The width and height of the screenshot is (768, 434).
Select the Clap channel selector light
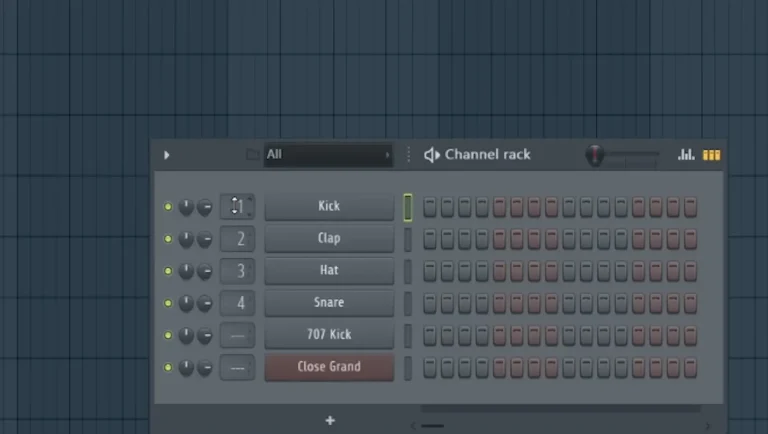408,240
